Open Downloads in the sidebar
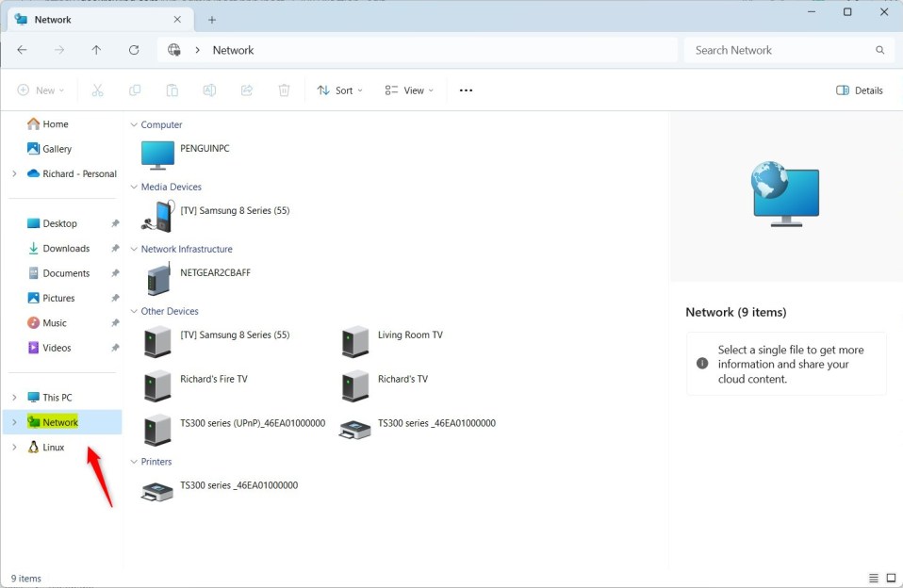Viewport: 903px width, 588px height. click(x=65, y=249)
